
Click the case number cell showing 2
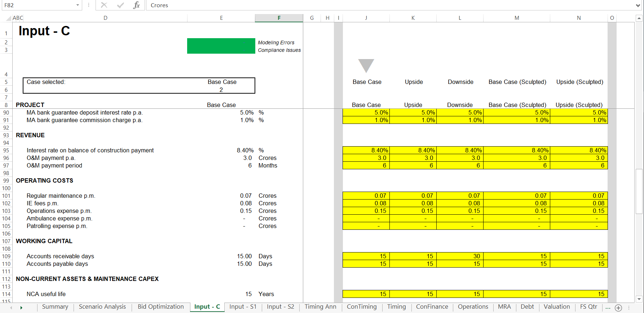coord(221,90)
